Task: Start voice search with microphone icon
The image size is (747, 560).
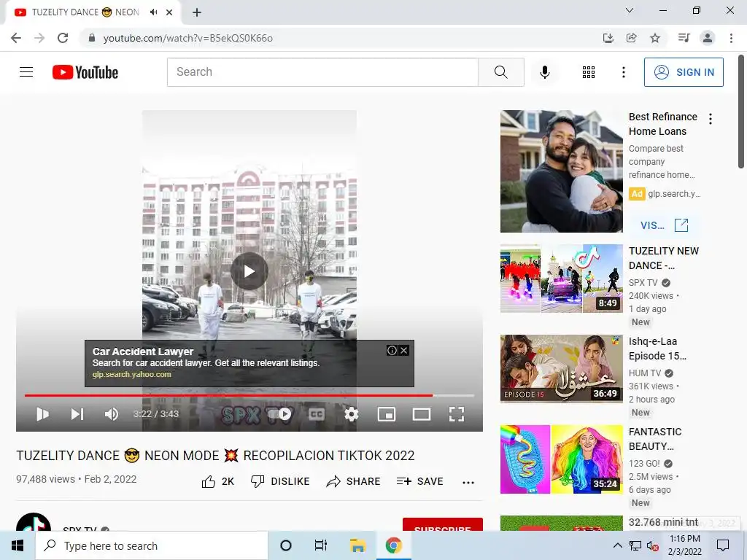Action: [x=544, y=72]
